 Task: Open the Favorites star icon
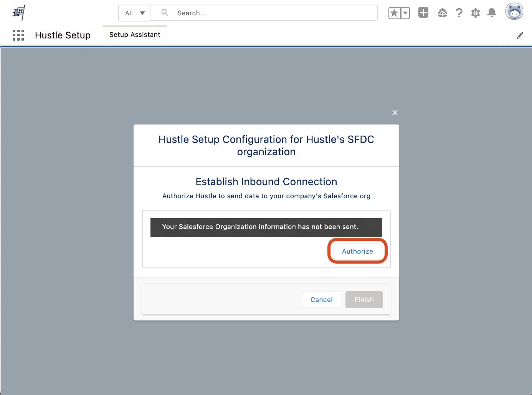(x=394, y=13)
